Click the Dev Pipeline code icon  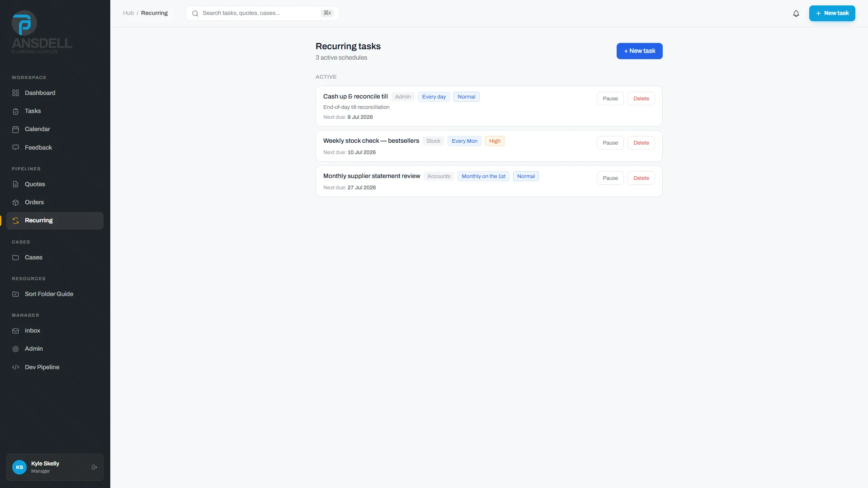pyautogui.click(x=15, y=367)
